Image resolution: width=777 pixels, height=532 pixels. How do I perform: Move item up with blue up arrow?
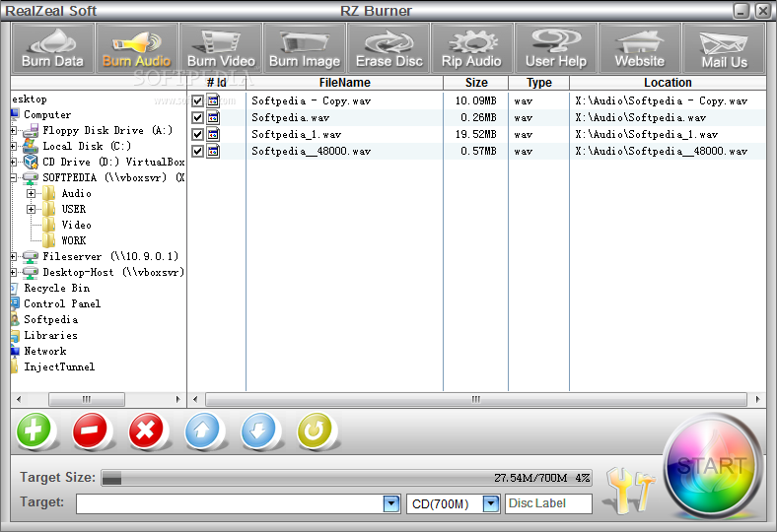pyautogui.click(x=202, y=431)
